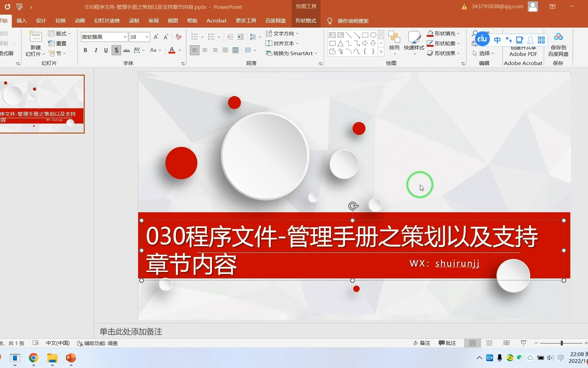Switch to Normal view icon in status bar
The image size is (588, 368).
coord(472,343)
